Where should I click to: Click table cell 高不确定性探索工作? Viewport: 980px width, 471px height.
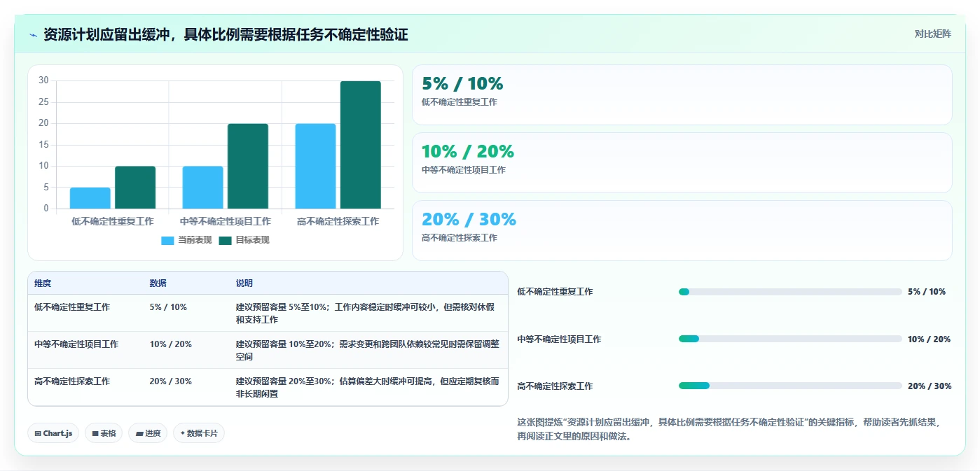coord(72,381)
